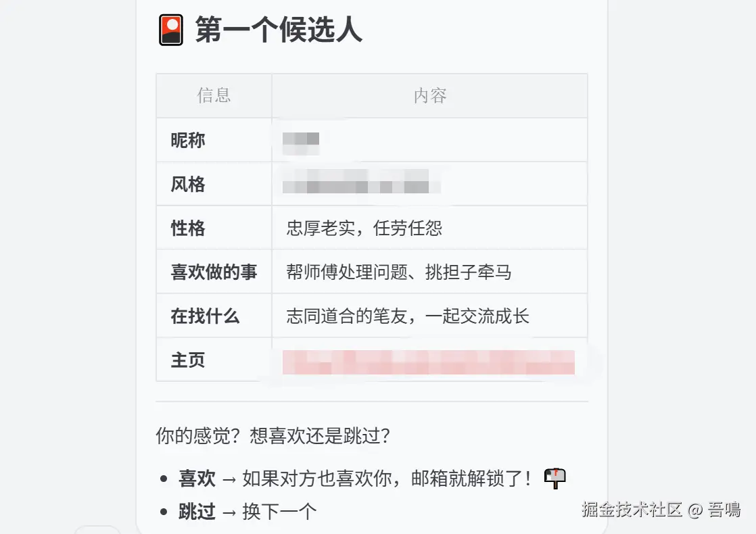Click the bold 跳过 option
This screenshot has height=534, width=756.
click(197, 512)
